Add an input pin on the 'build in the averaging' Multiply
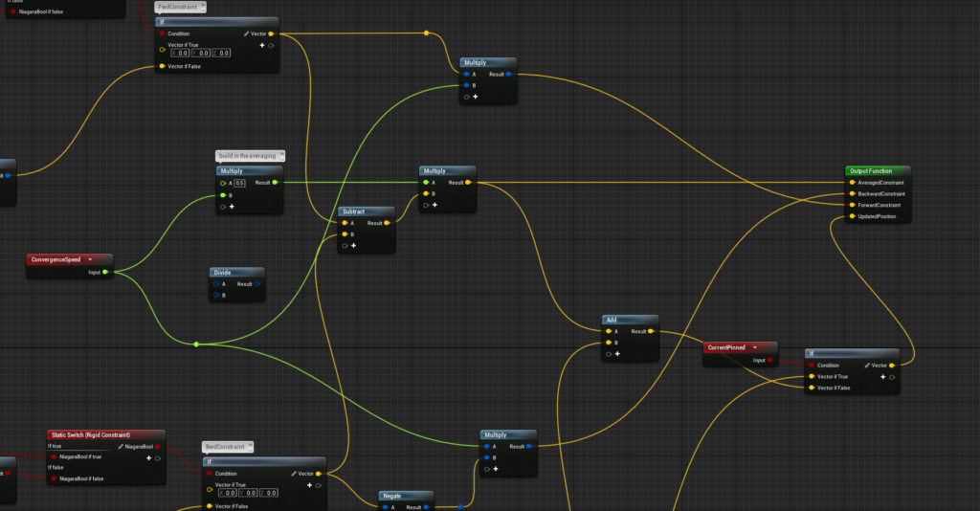Viewport: 980px width, 511px height. click(232, 207)
